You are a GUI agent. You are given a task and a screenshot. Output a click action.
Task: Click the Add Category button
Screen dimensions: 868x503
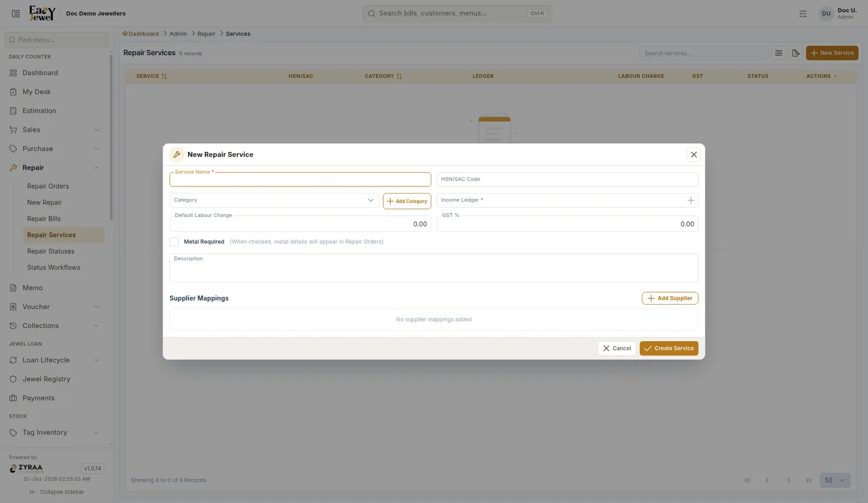pyautogui.click(x=407, y=201)
